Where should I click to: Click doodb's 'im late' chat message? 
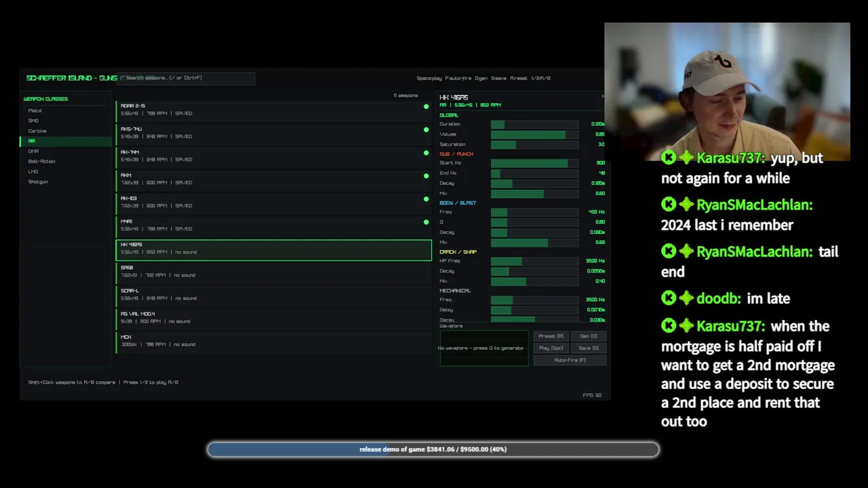(x=726, y=298)
